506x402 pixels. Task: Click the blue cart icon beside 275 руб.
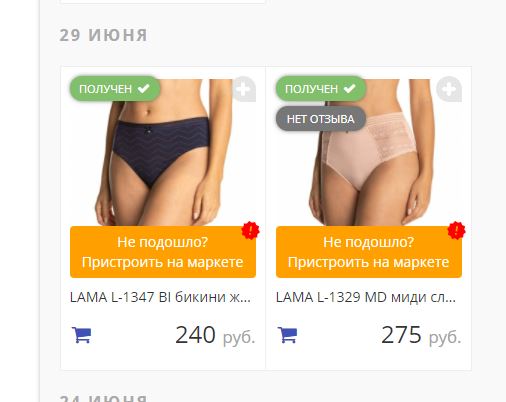tap(287, 335)
